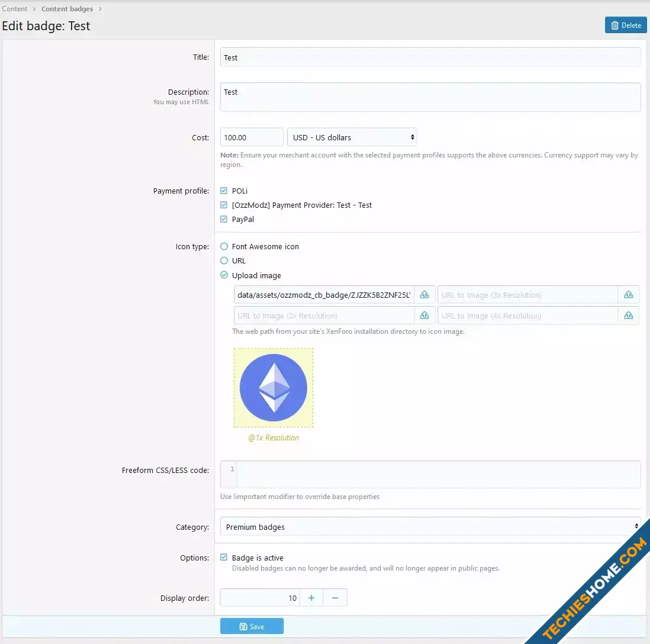Click the 'You may use HTML' hint
Image resolution: width=650 pixels, height=644 pixels.
[x=181, y=102]
